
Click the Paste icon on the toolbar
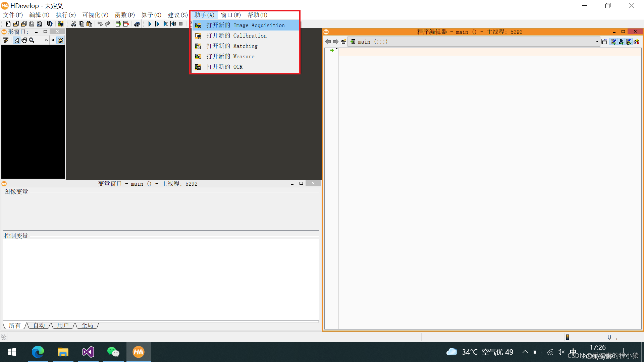click(x=89, y=24)
